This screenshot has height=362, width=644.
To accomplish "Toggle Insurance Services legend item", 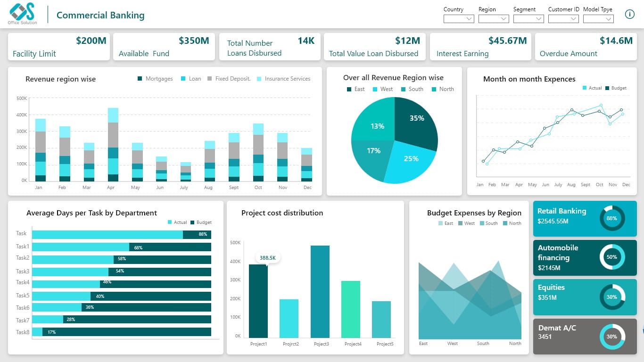I will pos(283,79).
